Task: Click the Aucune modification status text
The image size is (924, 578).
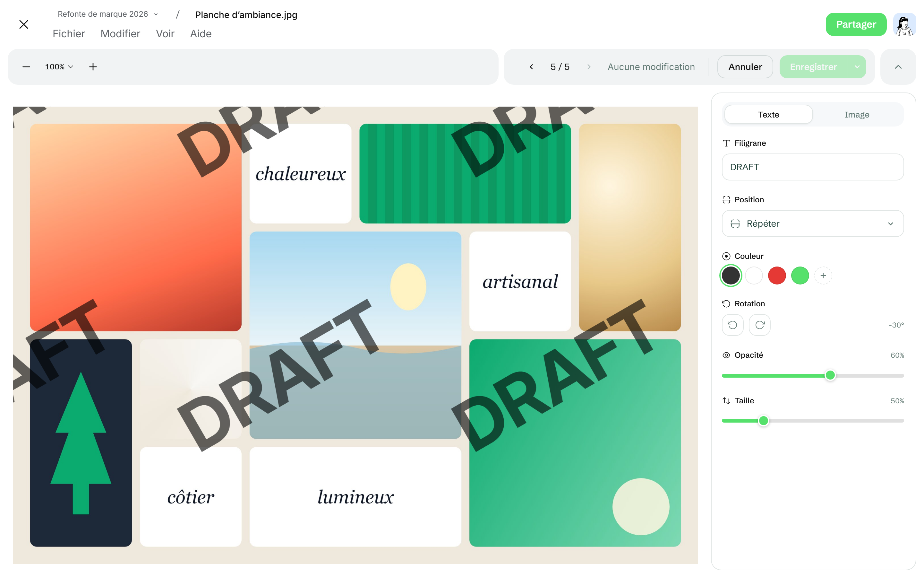Action: (x=651, y=67)
